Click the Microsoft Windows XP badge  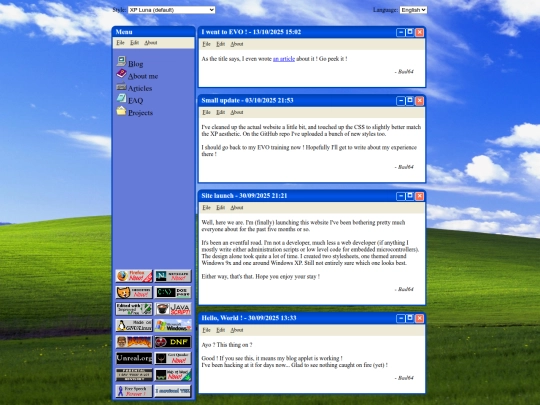point(173,325)
